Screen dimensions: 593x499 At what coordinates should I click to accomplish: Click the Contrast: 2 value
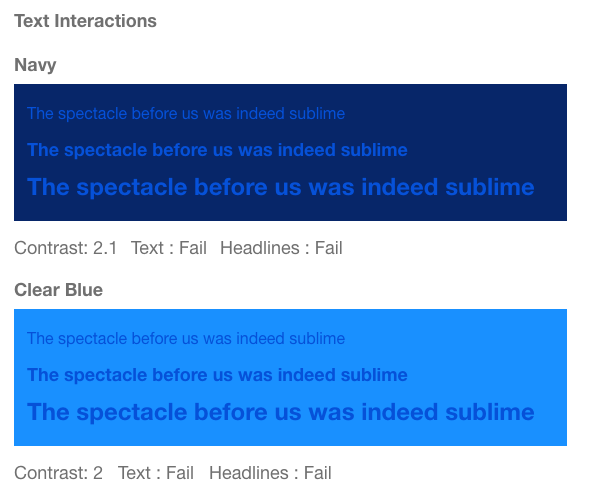coord(58,473)
